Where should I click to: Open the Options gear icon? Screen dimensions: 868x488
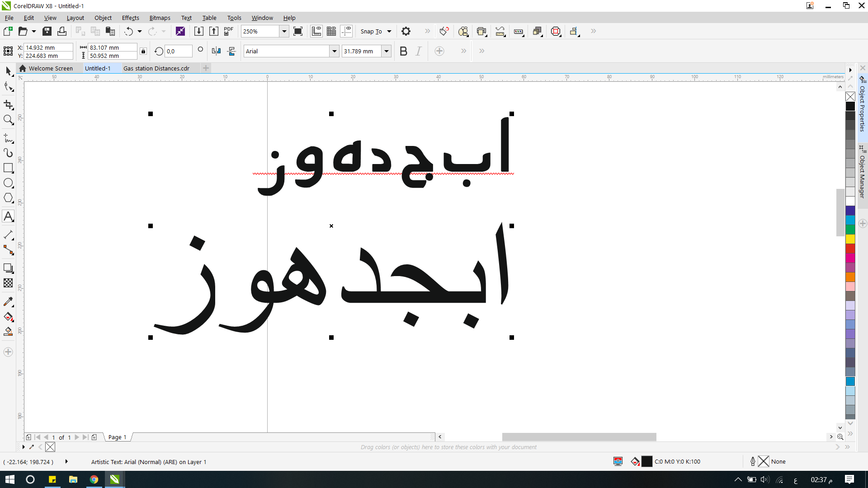[406, 31]
